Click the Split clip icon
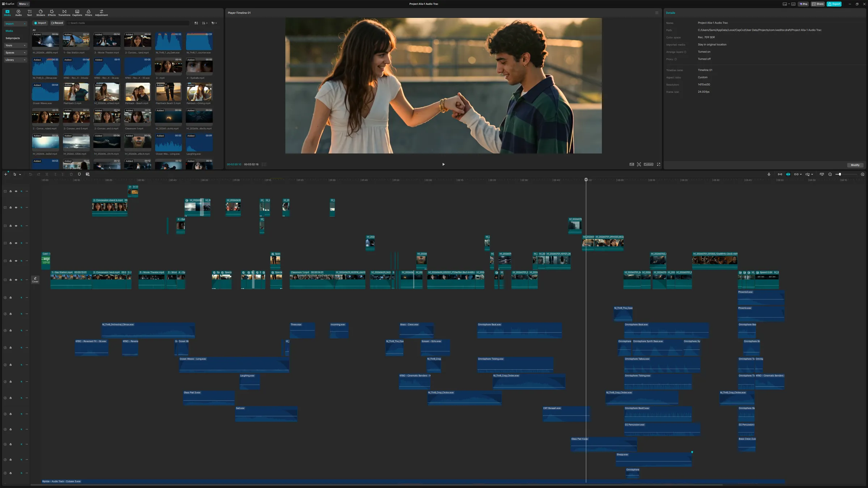868x488 pixels. point(47,174)
